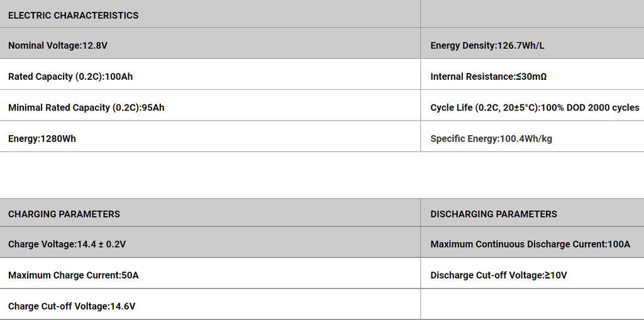Click the Specific Energy 100.4Wh/kg text
This screenshot has height=320, width=644.
pos(491,138)
